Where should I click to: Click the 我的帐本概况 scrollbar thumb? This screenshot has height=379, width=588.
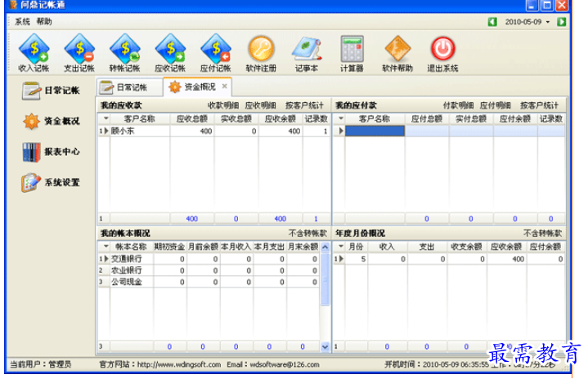(x=325, y=279)
